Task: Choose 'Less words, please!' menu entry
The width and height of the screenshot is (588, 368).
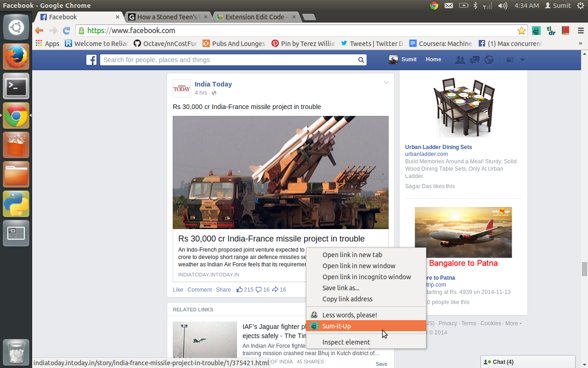Action: click(x=366, y=315)
